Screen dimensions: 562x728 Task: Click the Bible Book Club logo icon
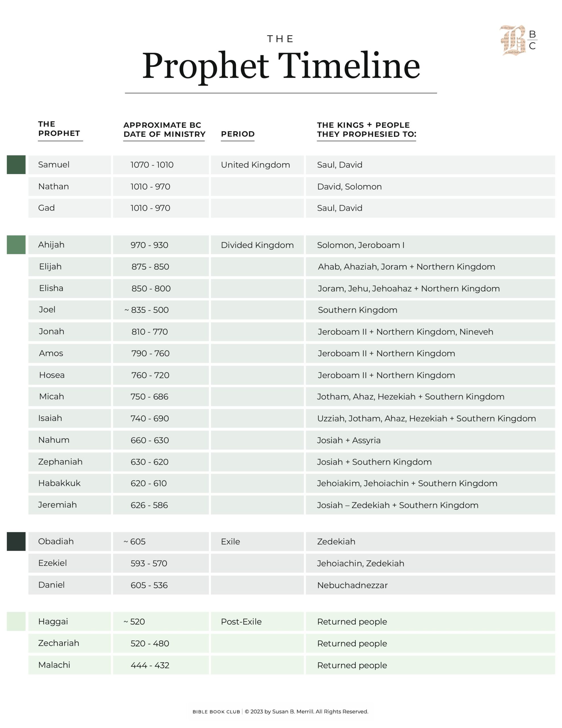(518, 40)
